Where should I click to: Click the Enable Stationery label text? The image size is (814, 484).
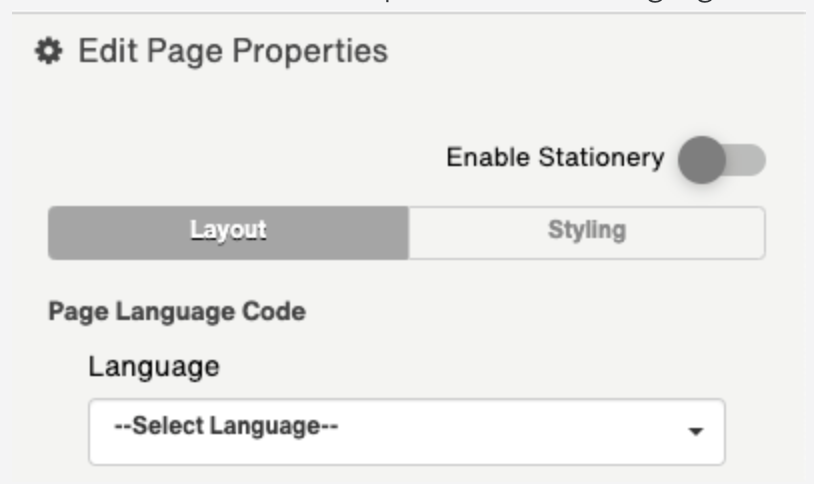click(x=554, y=158)
